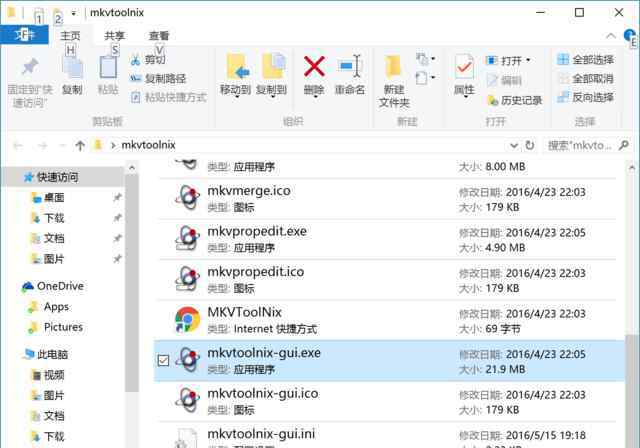This screenshot has width=640, height=448.
Task: Open the Apps folder under OneDrive
Action: [49, 306]
